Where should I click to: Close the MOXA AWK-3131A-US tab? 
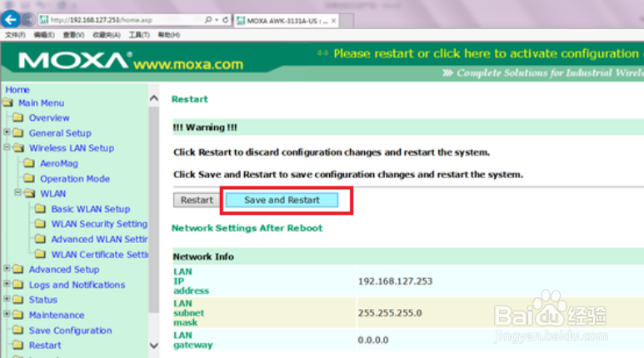[333, 21]
